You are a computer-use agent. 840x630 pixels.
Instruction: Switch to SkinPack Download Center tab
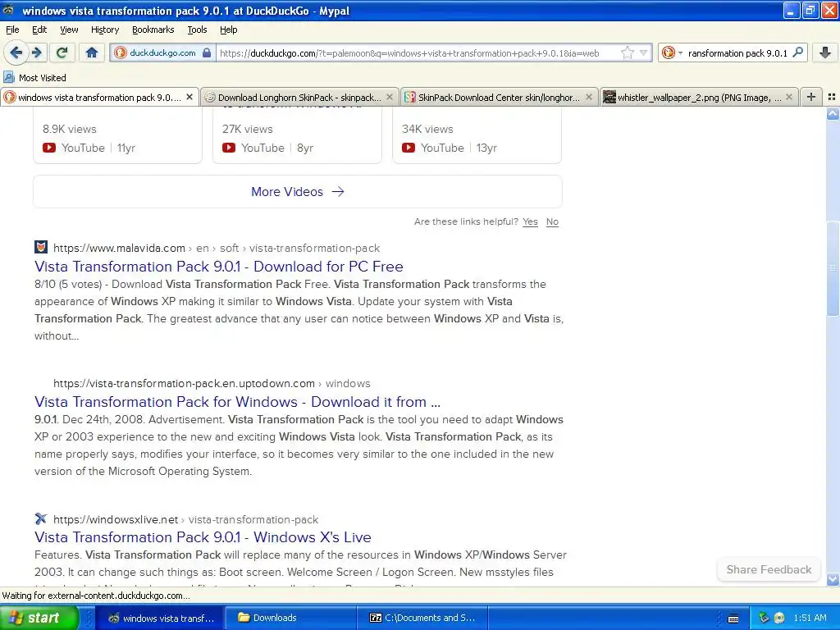tap(500, 97)
